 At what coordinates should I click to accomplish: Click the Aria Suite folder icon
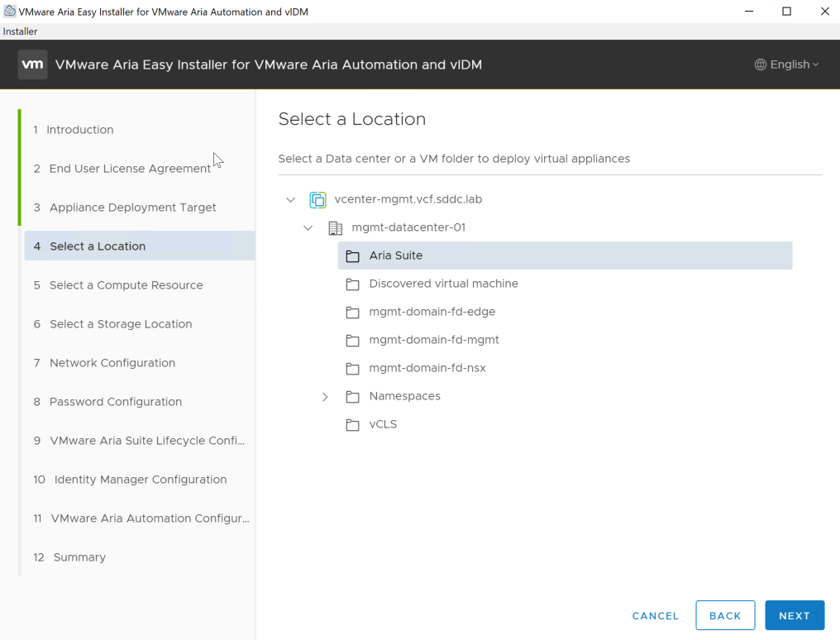coord(353,256)
